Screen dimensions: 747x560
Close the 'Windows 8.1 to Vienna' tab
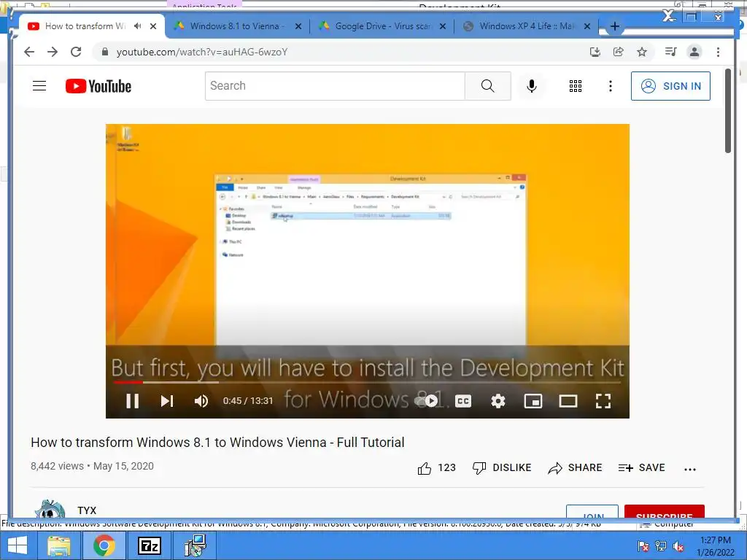[x=298, y=26]
